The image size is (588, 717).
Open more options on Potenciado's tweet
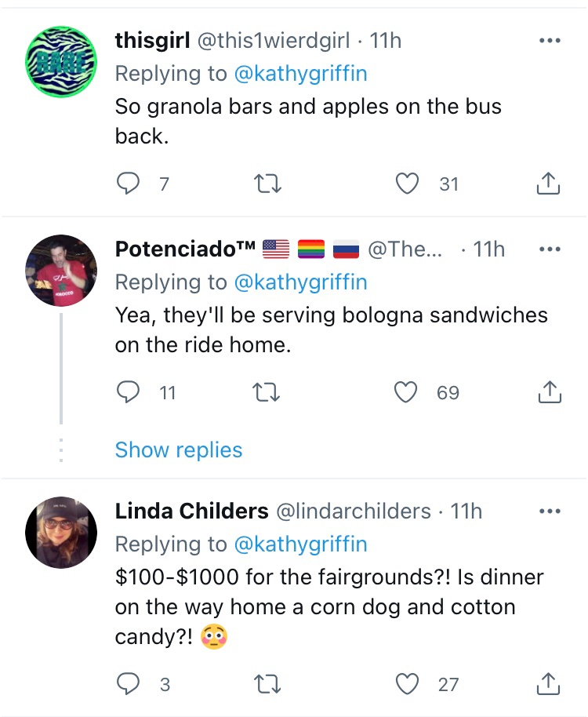(x=550, y=249)
